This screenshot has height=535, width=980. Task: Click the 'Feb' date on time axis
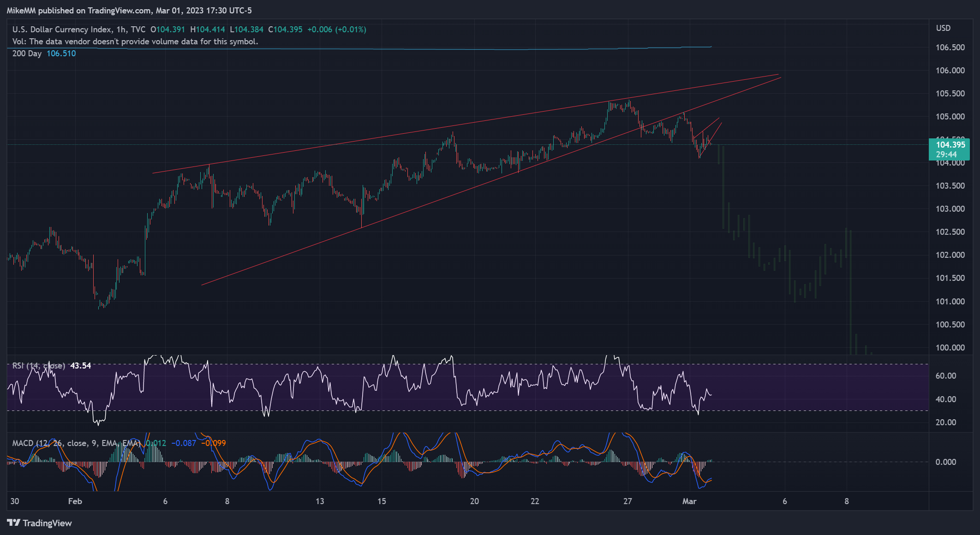75,501
